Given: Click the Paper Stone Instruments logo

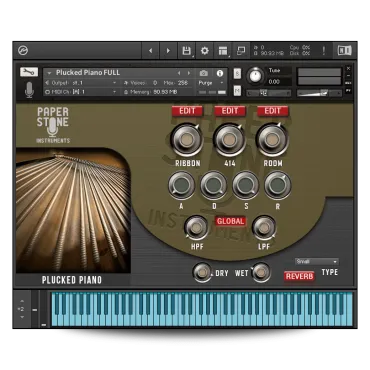Looking at the screenshot, I should 53,125.
